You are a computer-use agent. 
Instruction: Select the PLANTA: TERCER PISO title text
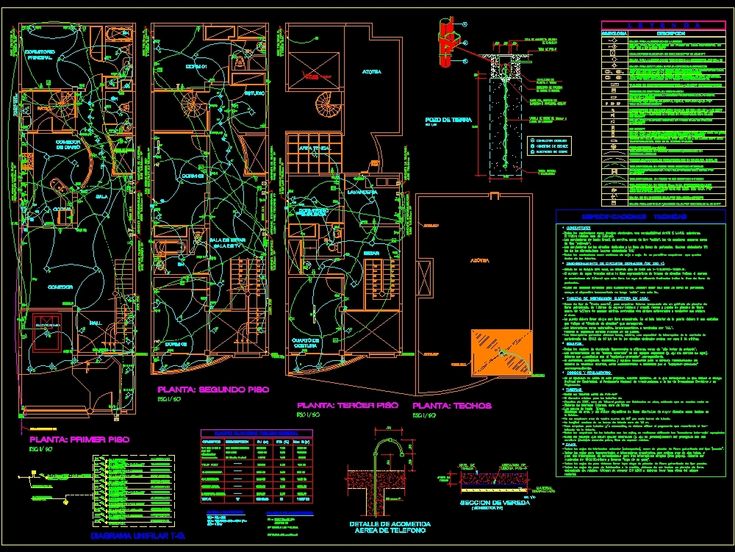341,405
